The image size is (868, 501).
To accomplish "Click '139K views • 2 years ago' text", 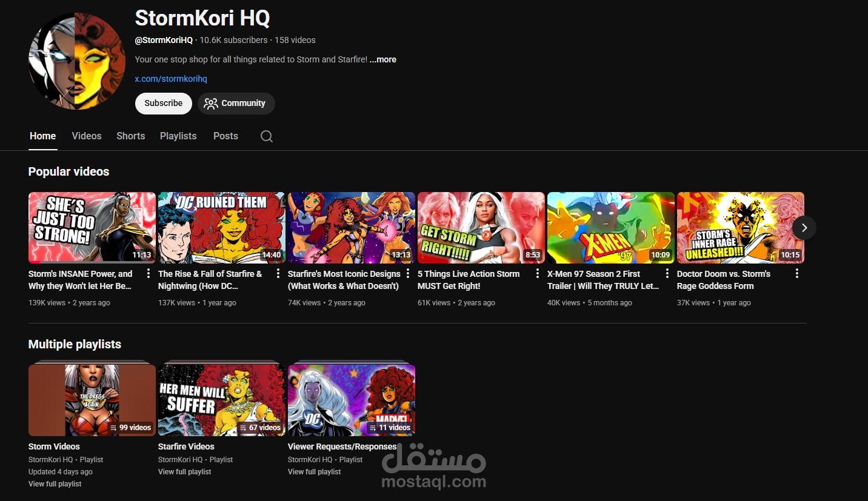I will 69,303.
